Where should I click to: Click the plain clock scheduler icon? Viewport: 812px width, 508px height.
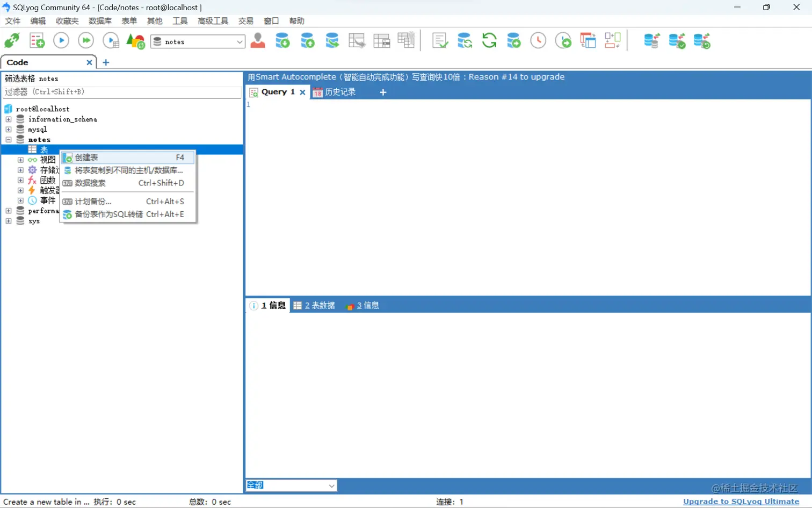click(538, 41)
